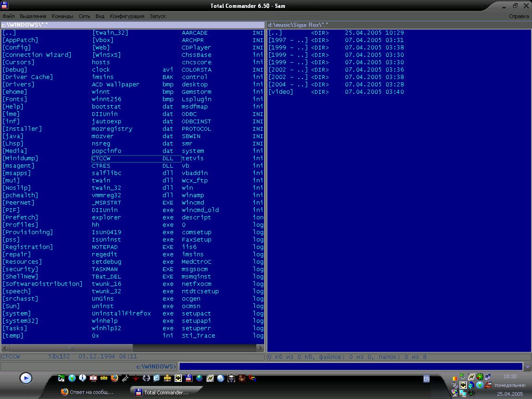Select the ACD Wallpaper bmp file
Viewport: 532px width, 399px height.
coord(133,85)
